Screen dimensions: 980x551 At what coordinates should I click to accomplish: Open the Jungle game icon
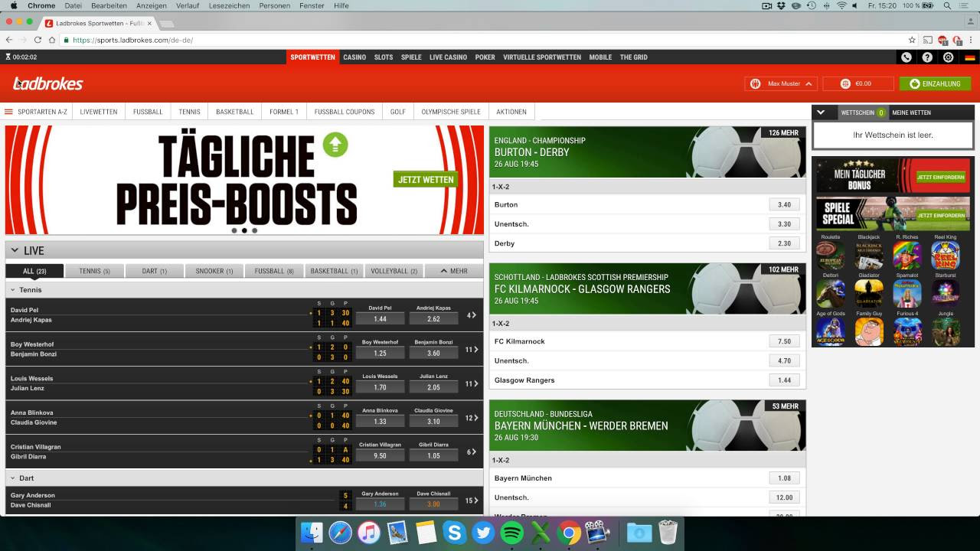pos(946,332)
